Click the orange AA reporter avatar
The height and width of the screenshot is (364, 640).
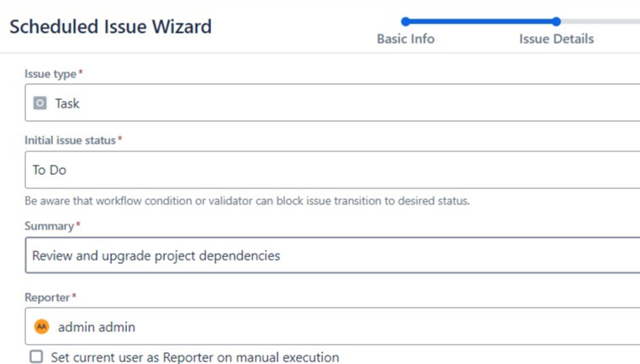click(x=41, y=326)
